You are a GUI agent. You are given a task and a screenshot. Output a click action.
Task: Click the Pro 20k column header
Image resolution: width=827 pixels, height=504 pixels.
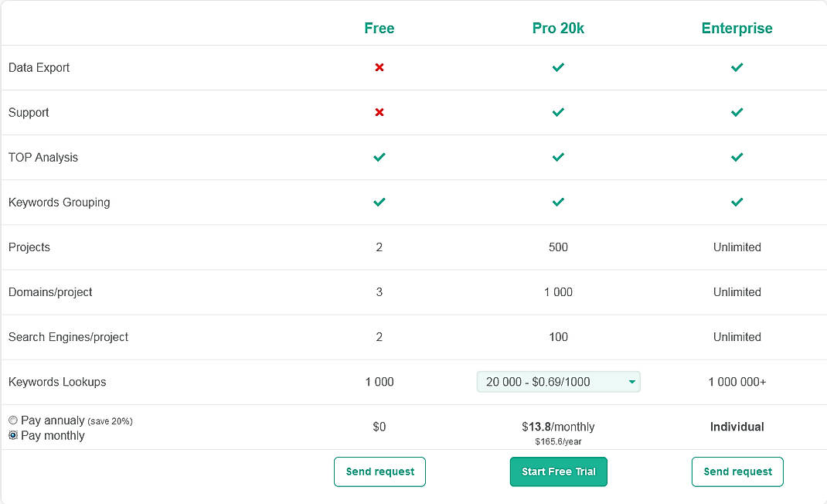click(x=558, y=28)
